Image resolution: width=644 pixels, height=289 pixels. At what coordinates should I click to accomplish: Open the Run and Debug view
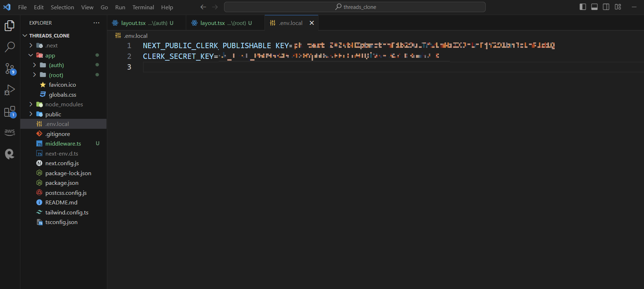click(10, 90)
